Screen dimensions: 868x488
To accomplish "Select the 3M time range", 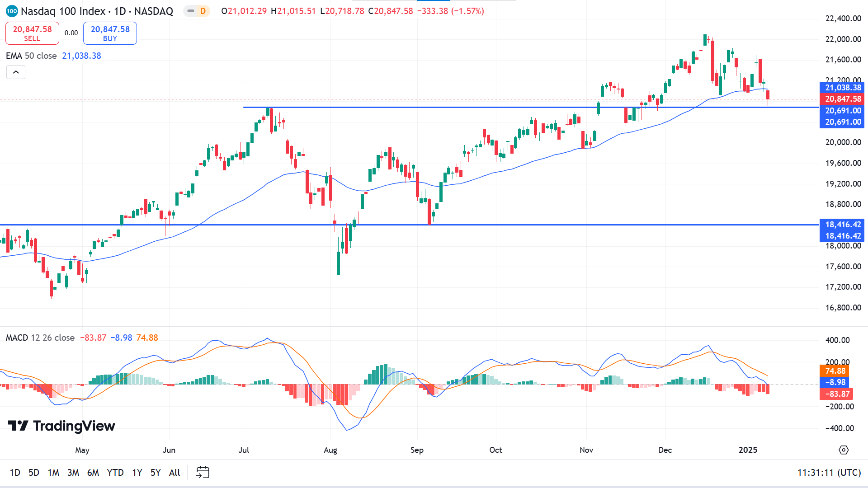I will click(x=73, y=473).
